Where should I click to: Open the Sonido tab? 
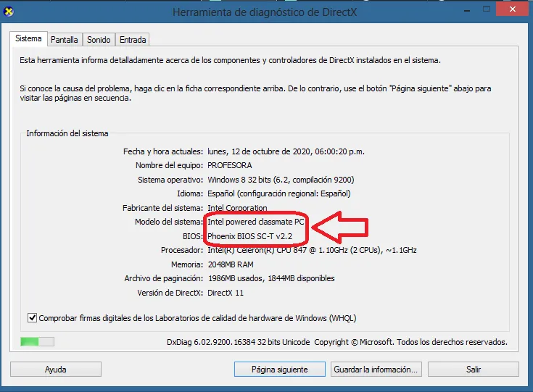pos(99,40)
